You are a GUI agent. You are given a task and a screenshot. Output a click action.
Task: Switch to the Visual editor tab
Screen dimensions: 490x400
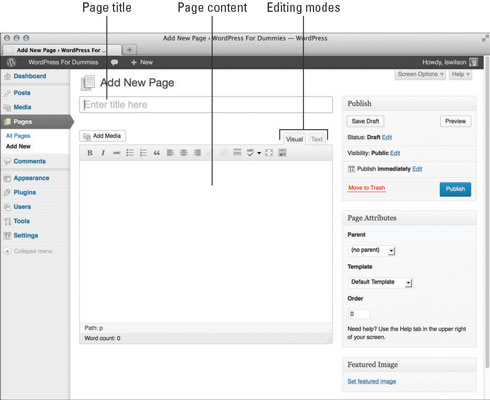coord(294,139)
